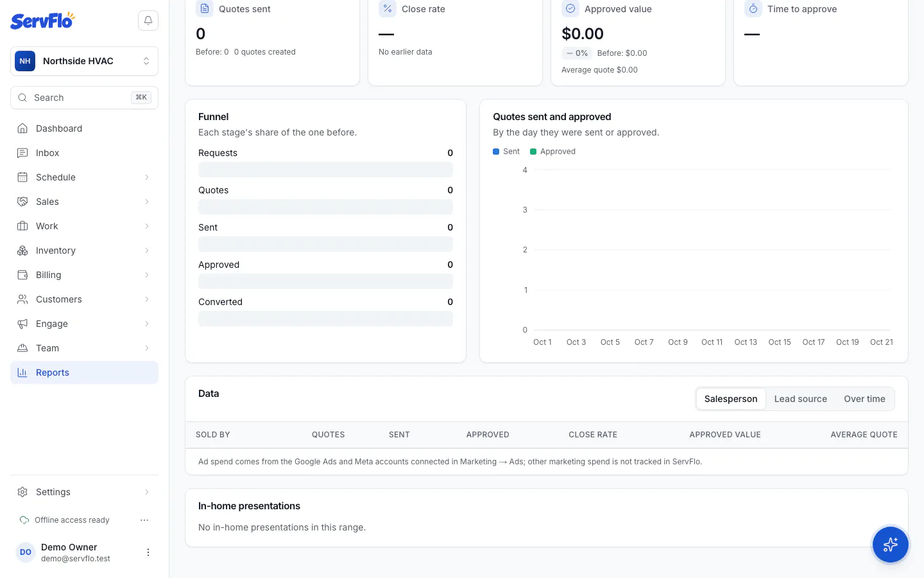The width and height of the screenshot is (924, 578).
Task: Toggle the Sent series in legend
Action: [506, 152]
